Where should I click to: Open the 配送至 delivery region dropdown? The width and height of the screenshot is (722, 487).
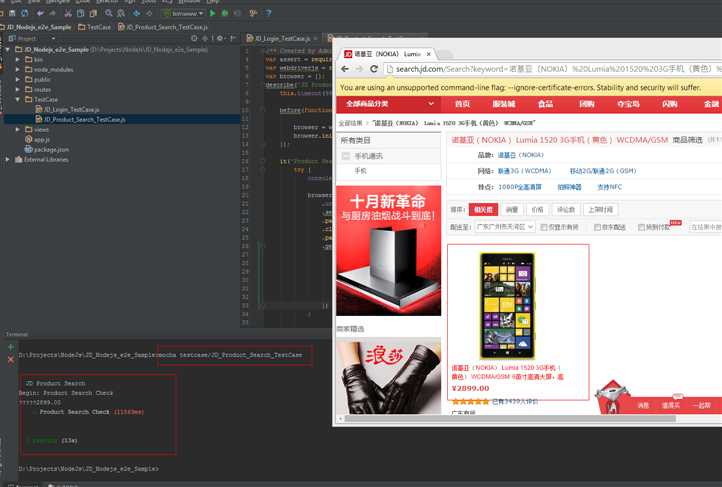click(x=505, y=227)
